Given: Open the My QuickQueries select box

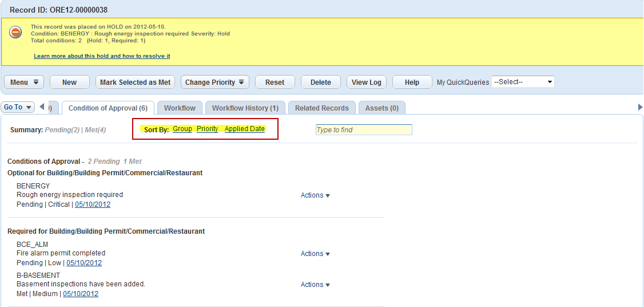Looking at the screenshot, I should pos(523,82).
